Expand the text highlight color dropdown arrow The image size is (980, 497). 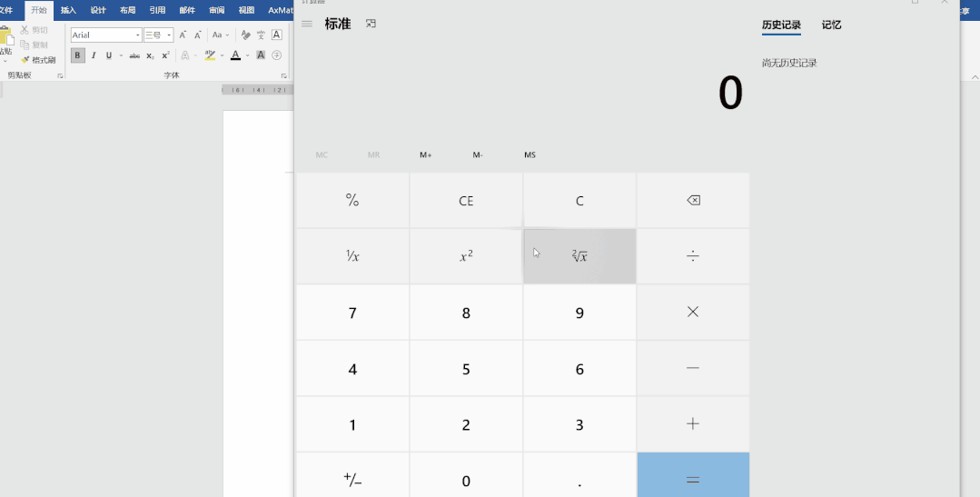(x=222, y=55)
